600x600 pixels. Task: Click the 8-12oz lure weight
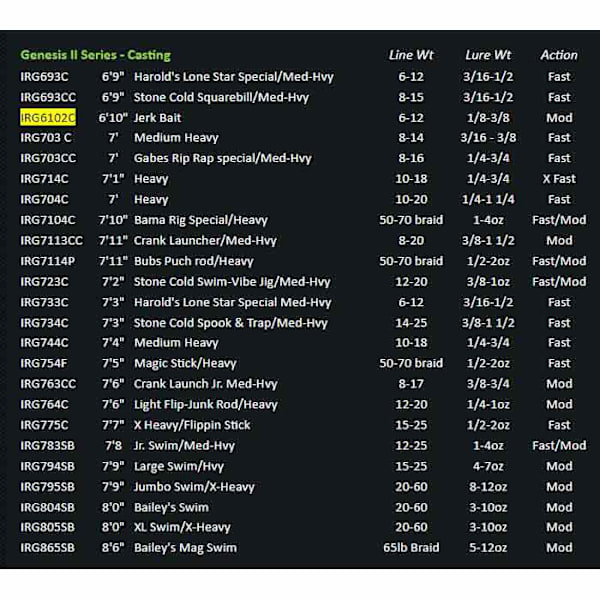(x=488, y=487)
